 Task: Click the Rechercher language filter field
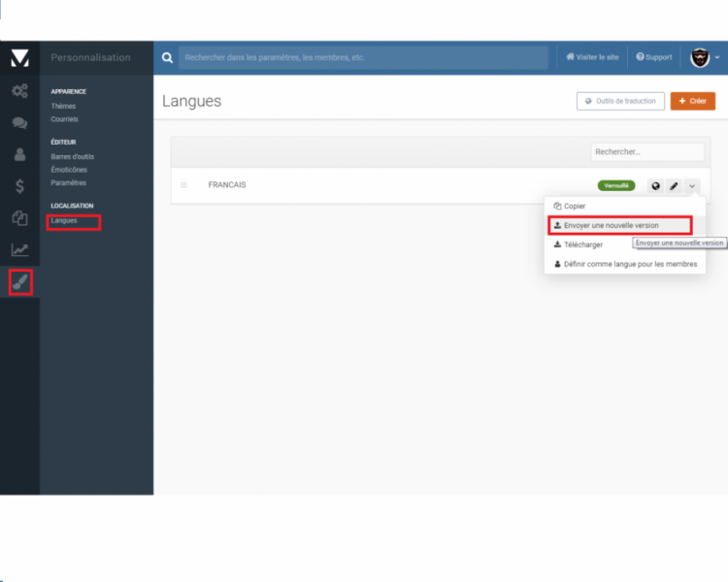click(x=646, y=152)
